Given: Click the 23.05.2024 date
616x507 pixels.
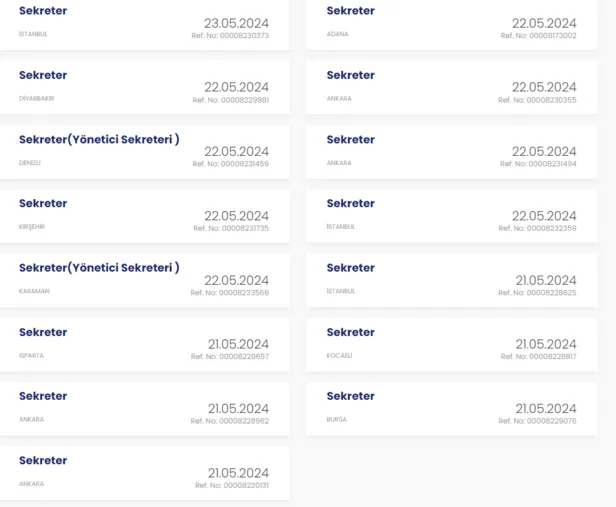Looking at the screenshot, I should point(236,23).
